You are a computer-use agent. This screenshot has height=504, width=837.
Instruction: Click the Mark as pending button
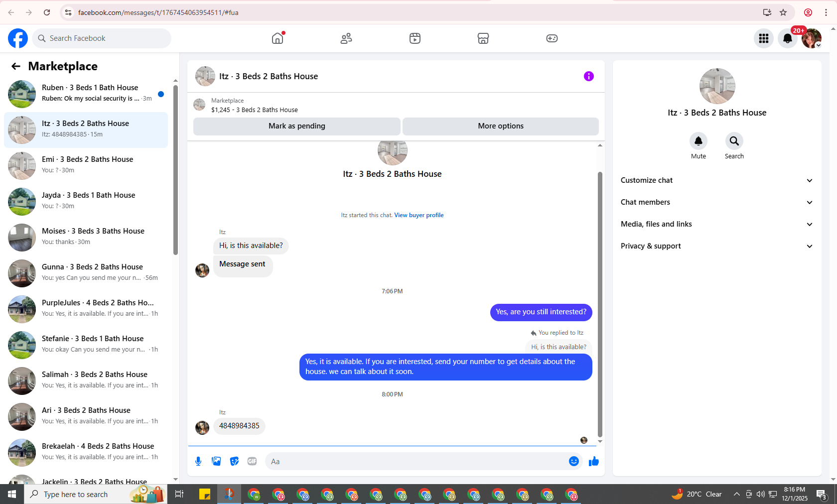[x=297, y=126]
